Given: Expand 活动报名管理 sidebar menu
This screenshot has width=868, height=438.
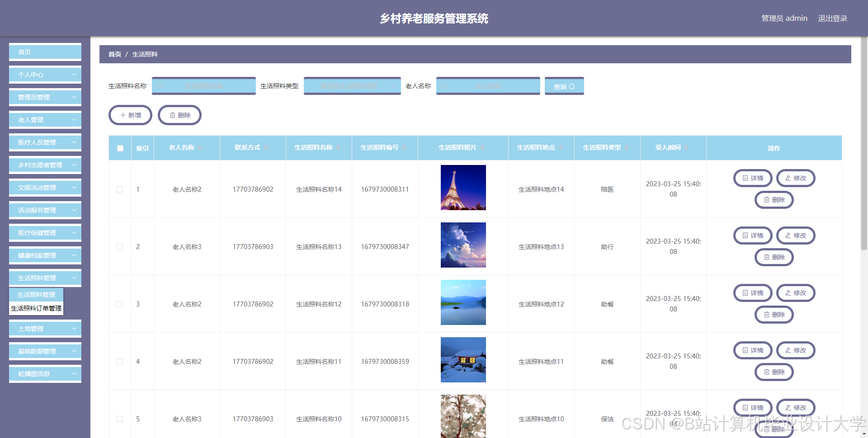Looking at the screenshot, I should tap(45, 210).
